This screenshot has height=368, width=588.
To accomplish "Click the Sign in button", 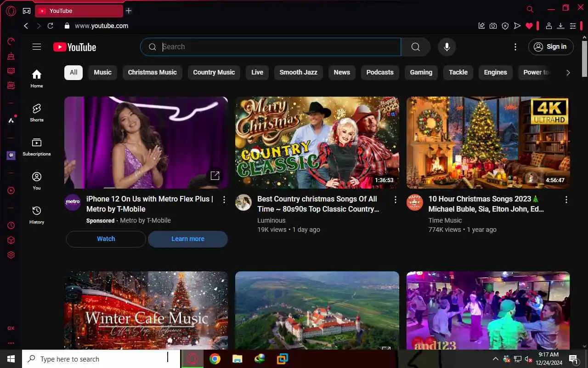I will pos(551,46).
